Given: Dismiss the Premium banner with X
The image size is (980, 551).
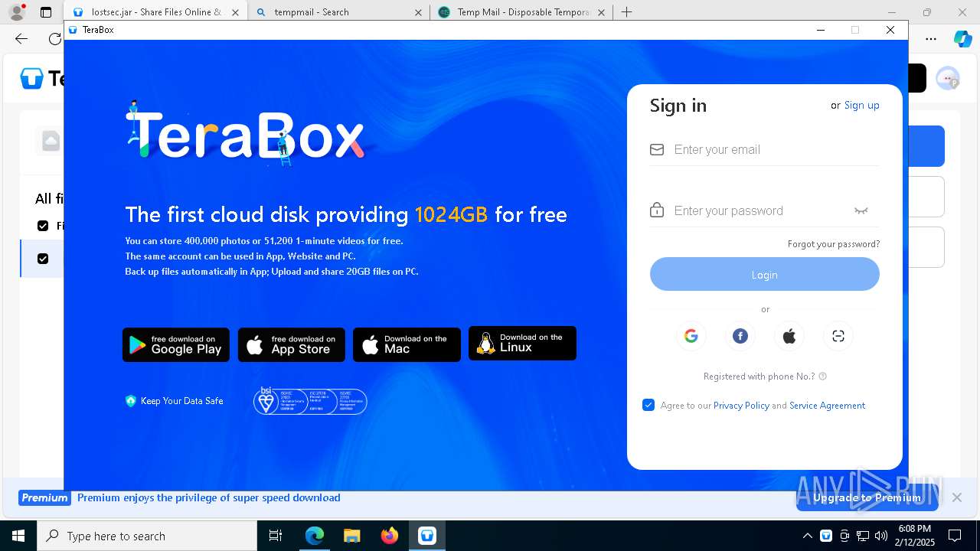Looking at the screenshot, I should (957, 497).
